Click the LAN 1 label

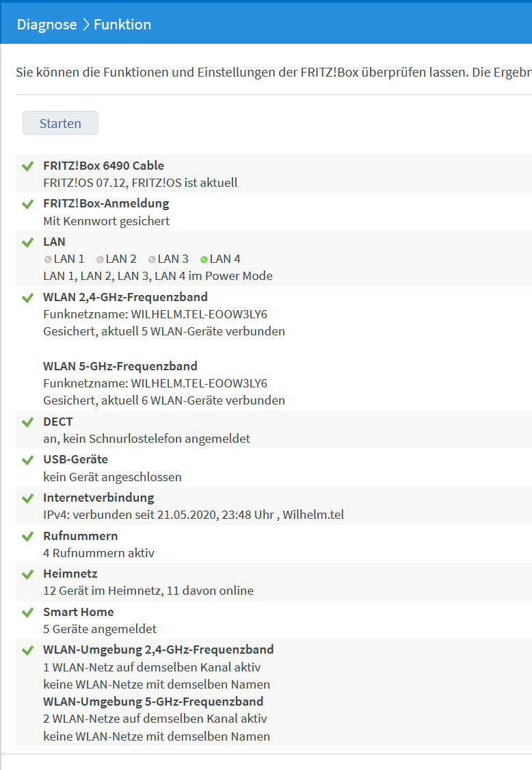pyautogui.click(x=69, y=259)
